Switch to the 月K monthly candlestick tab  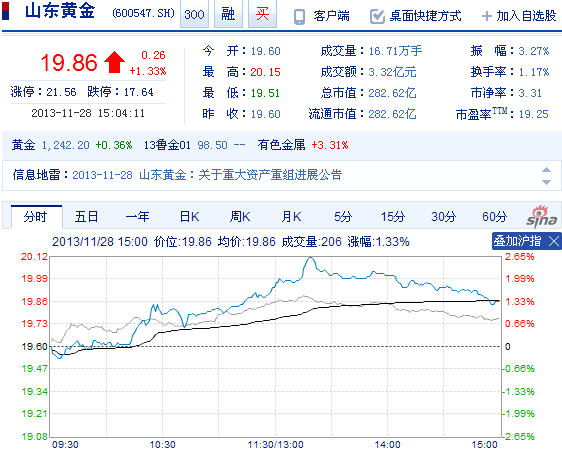click(x=291, y=217)
